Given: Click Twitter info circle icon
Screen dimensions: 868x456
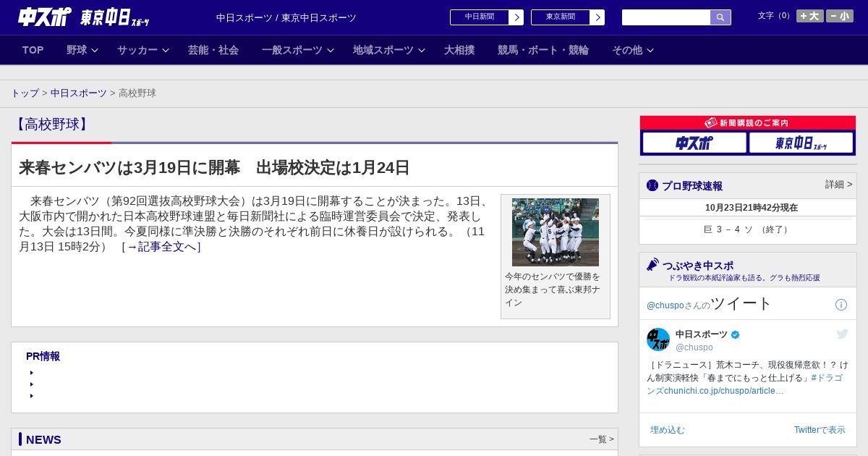Looking at the screenshot, I should [841, 305].
